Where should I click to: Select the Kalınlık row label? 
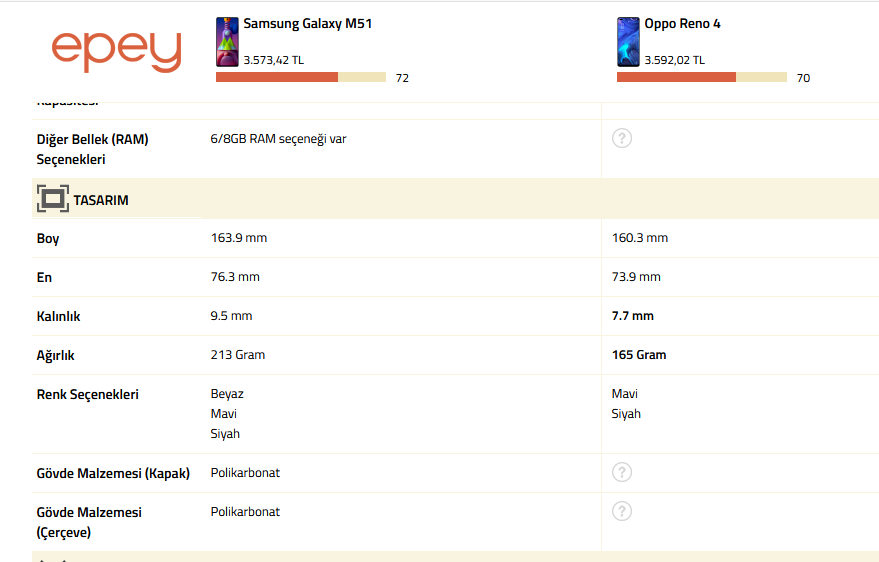(59, 316)
